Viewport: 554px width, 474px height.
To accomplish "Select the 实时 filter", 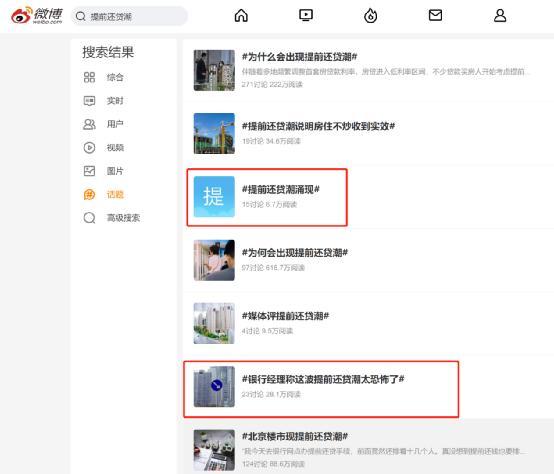I will [x=115, y=101].
